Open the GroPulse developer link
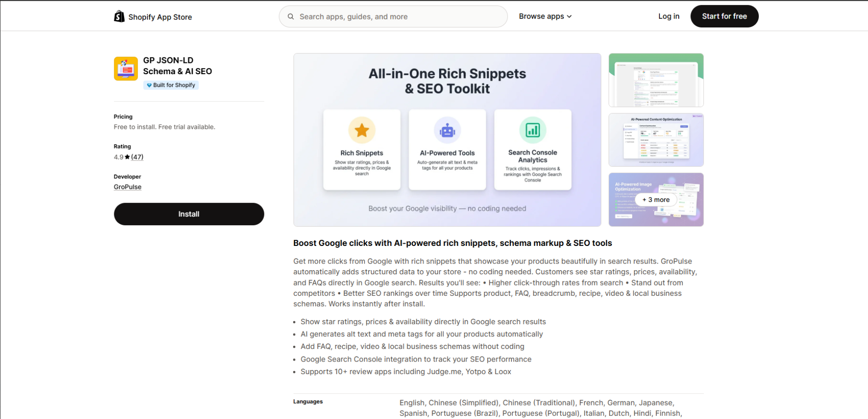Viewport: 868px width, 419px height. tap(128, 187)
